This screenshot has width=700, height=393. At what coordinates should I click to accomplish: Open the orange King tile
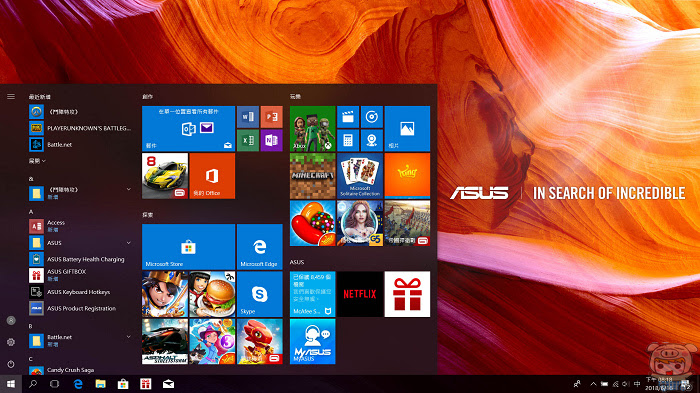click(x=407, y=176)
